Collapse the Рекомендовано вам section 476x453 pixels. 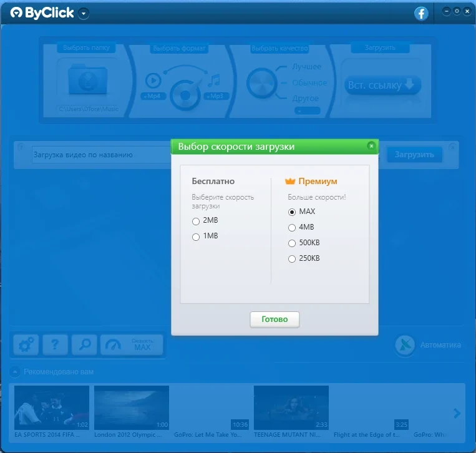[14, 372]
